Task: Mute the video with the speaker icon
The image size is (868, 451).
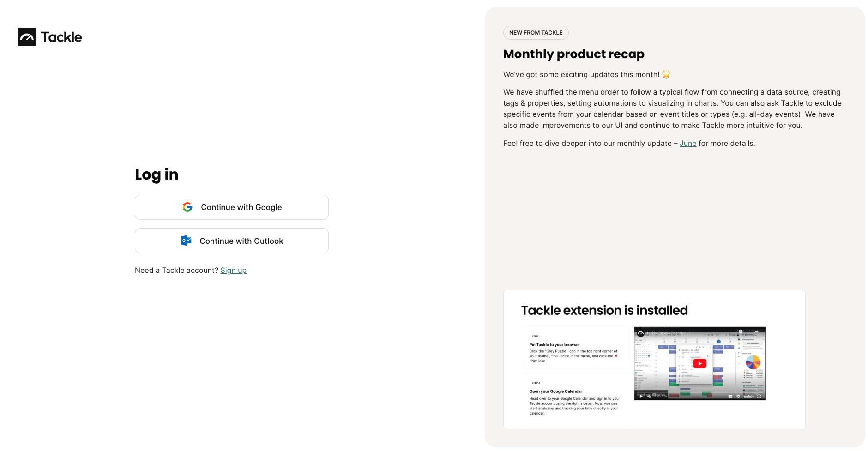Action: point(649,397)
